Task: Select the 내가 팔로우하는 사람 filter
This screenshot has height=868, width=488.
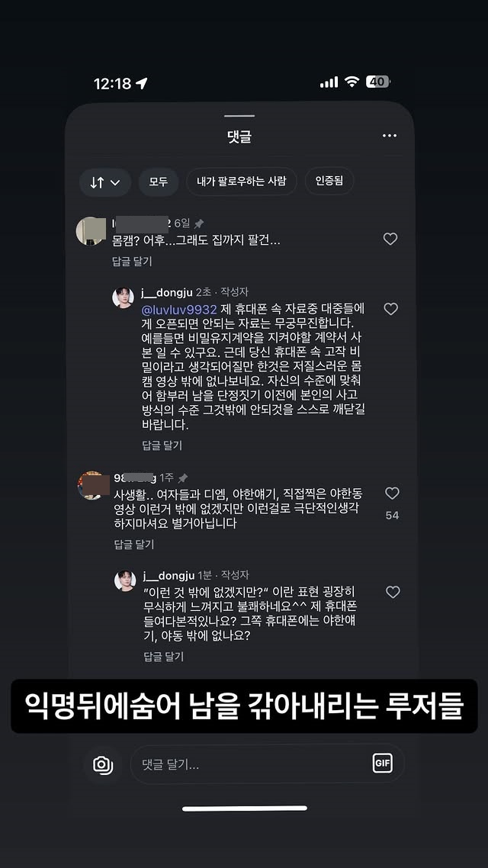Action: [x=241, y=182]
